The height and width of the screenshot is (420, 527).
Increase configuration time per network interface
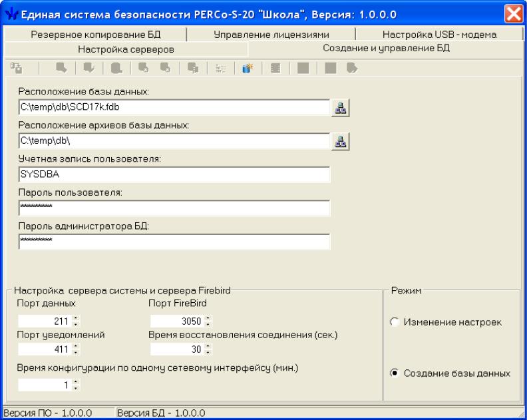click(x=76, y=381)
